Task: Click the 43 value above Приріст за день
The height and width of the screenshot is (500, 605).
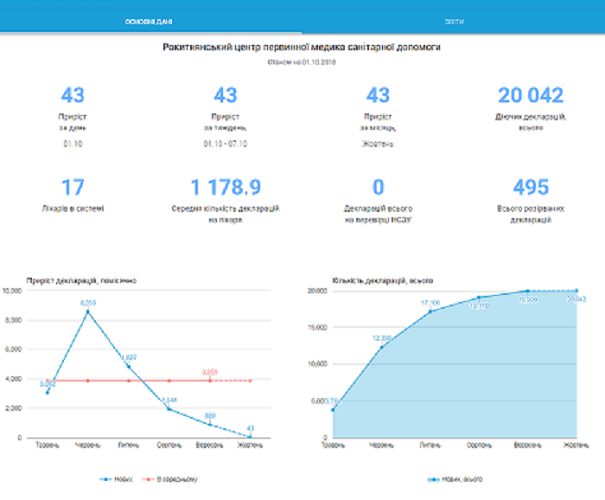Action: coord(73,95)
